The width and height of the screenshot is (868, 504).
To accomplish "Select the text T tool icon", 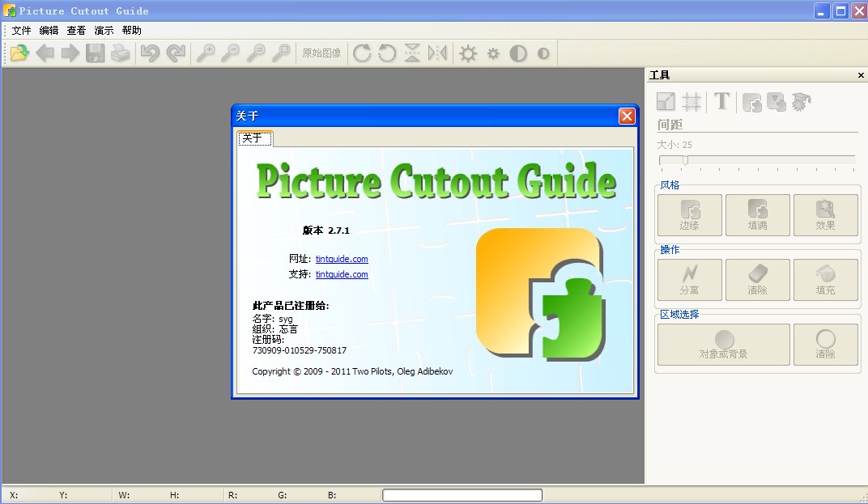I will tap(721, 101).
